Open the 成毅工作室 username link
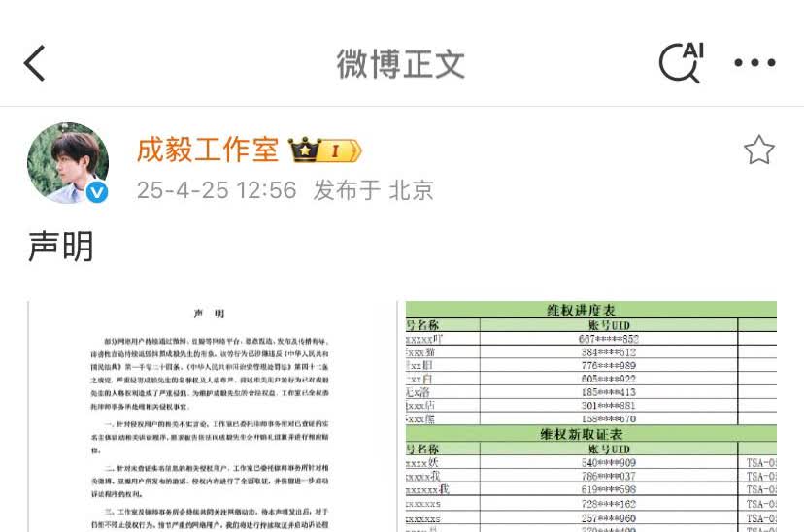This screenshot has width=804, height=532. (208, 150)
